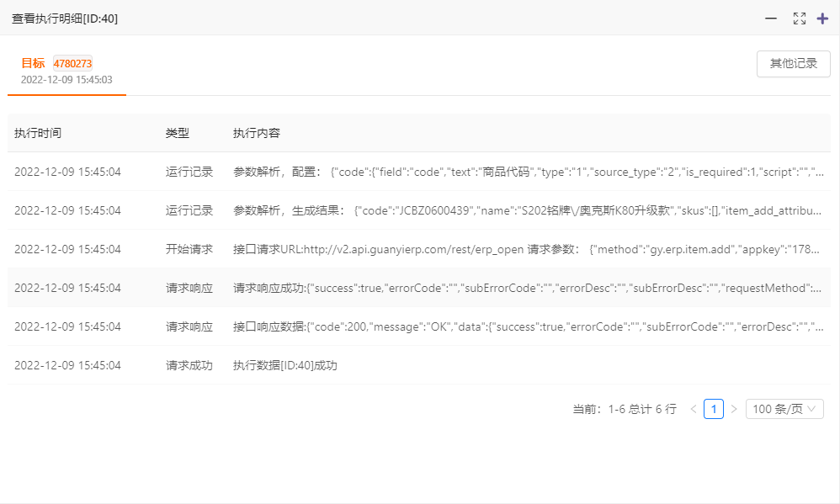
Task: Click the 4780273 target ID badge
Action: tap(71, 62)
